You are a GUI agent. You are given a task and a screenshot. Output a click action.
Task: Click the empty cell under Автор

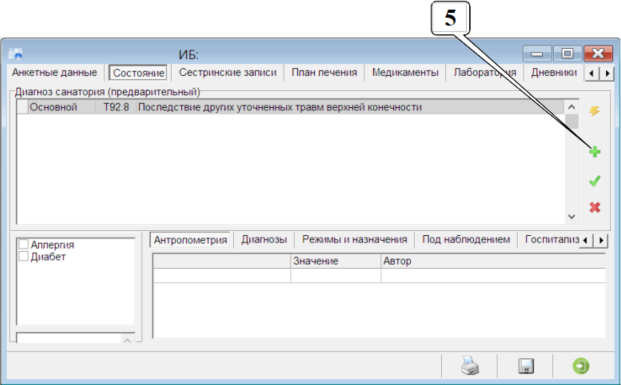click(x=493, y=275)
